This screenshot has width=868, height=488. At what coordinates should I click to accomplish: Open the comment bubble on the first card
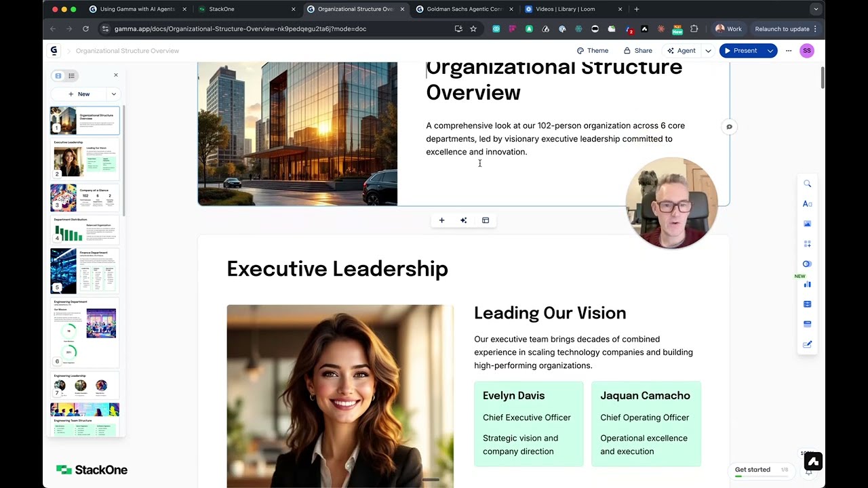[729, 127]
